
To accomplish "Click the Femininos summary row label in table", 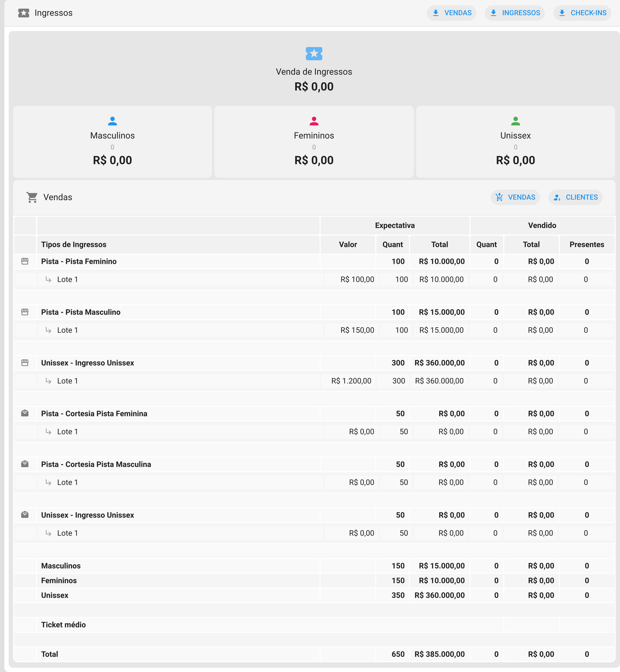I will coord(59,580).
